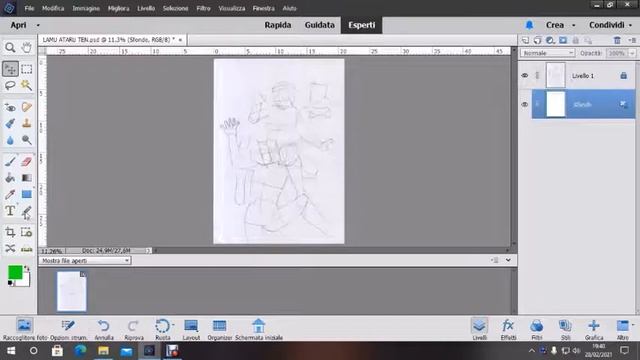This screenshot has width=640, height=360.
Task: Create a new layer in Layers panel
Action: click(525, 40)
